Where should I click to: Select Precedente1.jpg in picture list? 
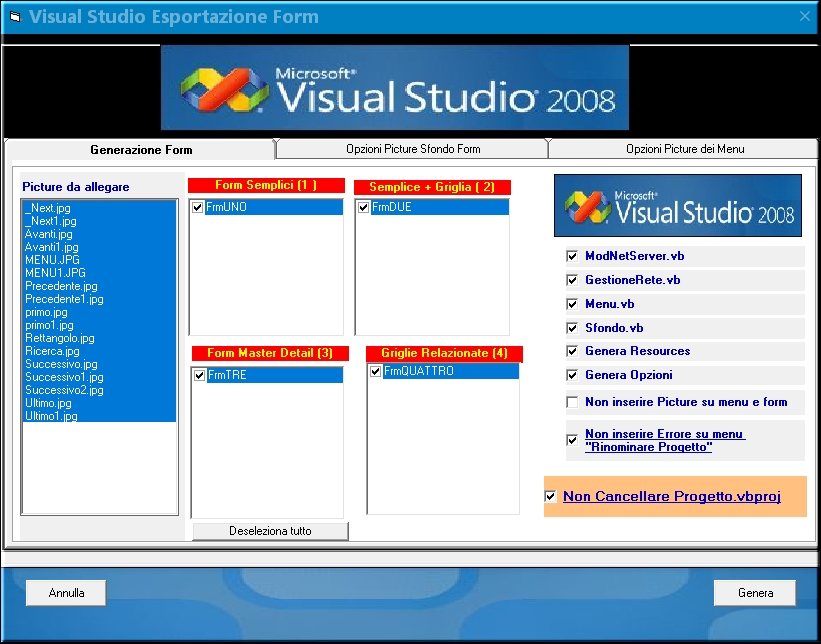(x=99, y=299)
